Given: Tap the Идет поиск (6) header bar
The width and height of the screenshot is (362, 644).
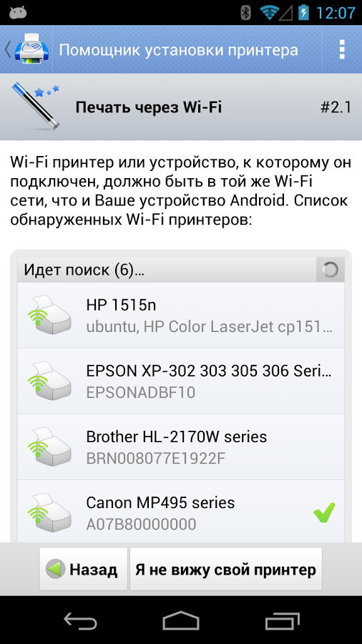Looking at the screenshot, I should [181, 270].
